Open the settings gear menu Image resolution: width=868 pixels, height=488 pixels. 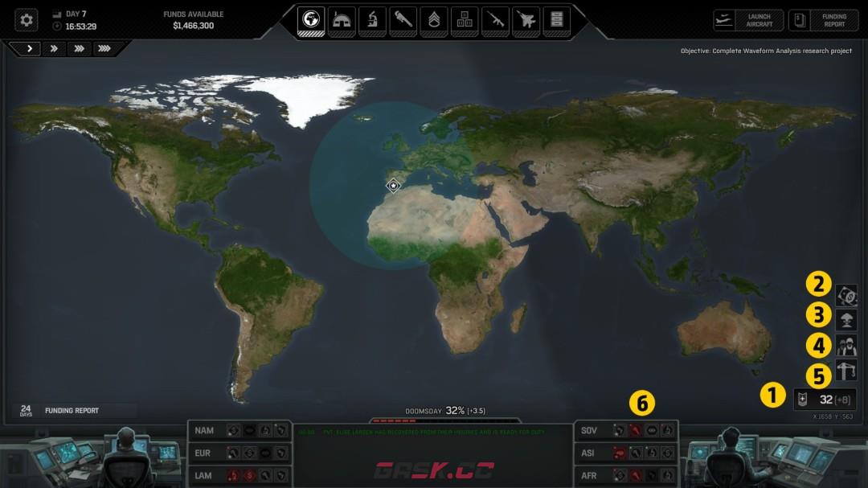pos(27,21)
